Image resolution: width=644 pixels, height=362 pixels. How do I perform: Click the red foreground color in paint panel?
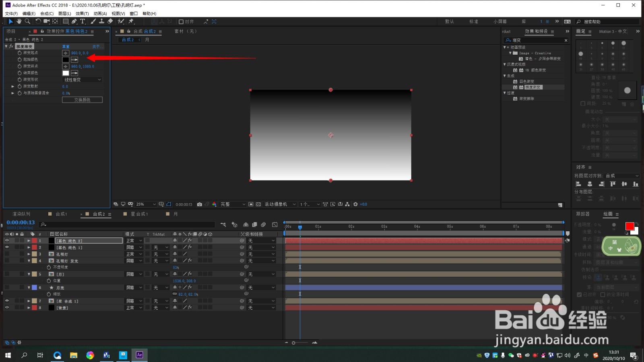click(630, 226)
